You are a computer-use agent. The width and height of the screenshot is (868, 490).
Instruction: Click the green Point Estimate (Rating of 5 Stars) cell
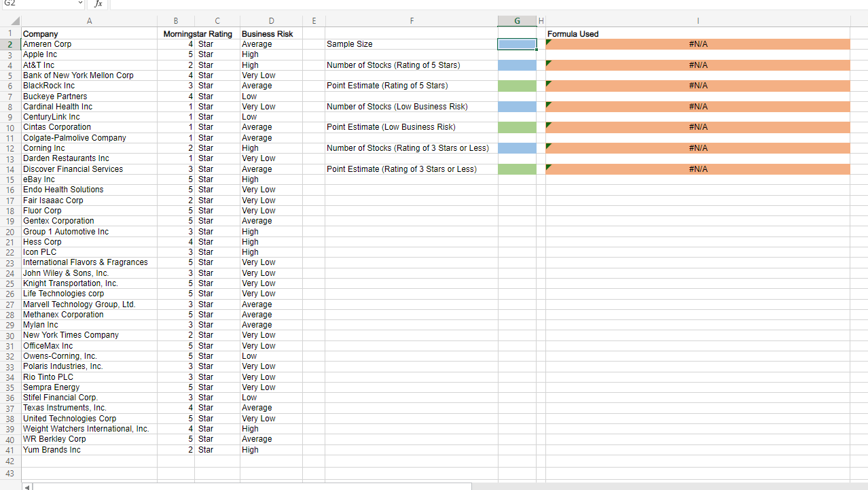pyautogui.click(x=516, y=86)
